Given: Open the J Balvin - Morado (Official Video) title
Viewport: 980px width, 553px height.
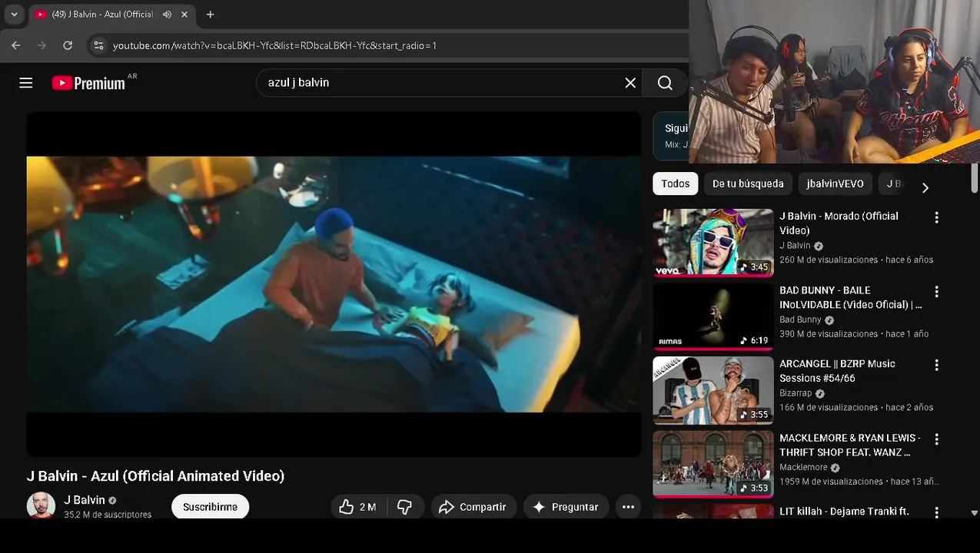Looking at the screenshot, I should [x=839, y=224].
